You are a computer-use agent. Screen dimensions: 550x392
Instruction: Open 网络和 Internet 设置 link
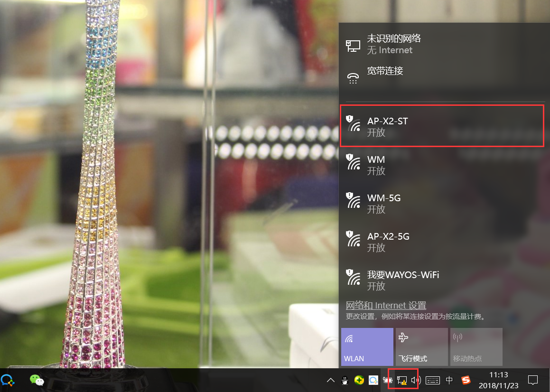click(386, 305)
